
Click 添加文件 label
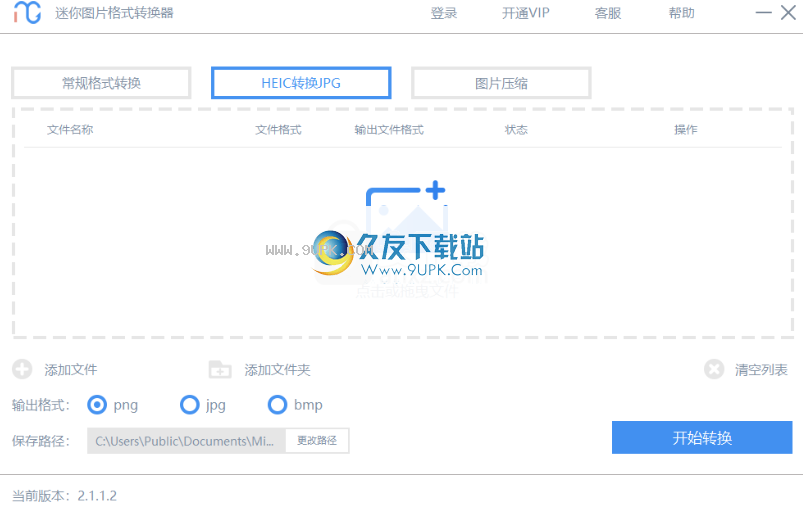click(71, 370)
